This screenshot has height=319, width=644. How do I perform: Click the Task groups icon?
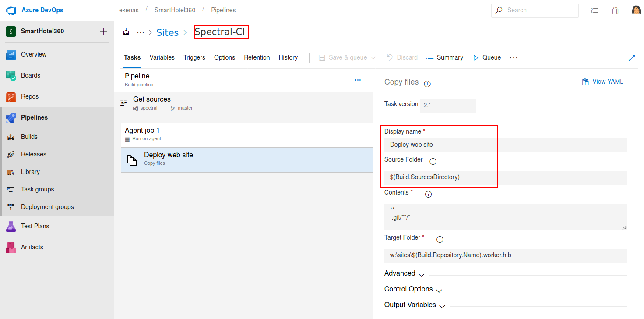click(x=11, y=189)
